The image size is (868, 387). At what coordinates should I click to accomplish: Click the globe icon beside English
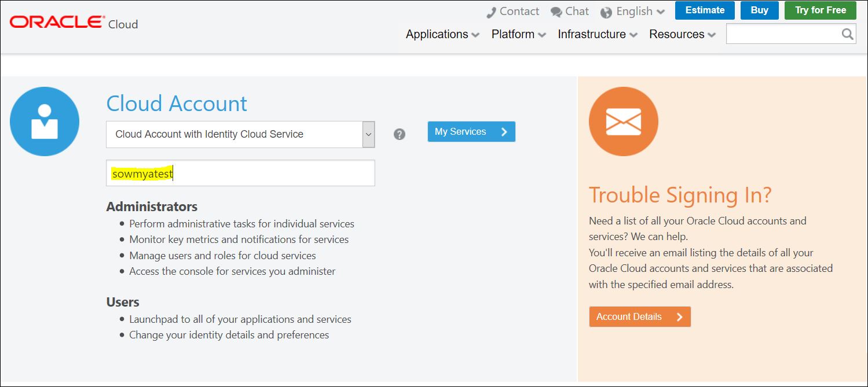(x=606, y=12)
